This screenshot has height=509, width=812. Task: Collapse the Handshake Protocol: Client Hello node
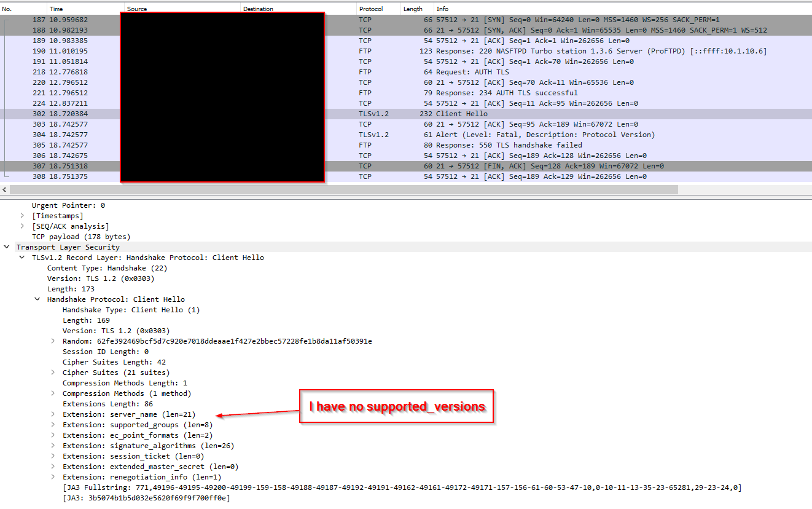pyautogui.click(x=37, y=299)
